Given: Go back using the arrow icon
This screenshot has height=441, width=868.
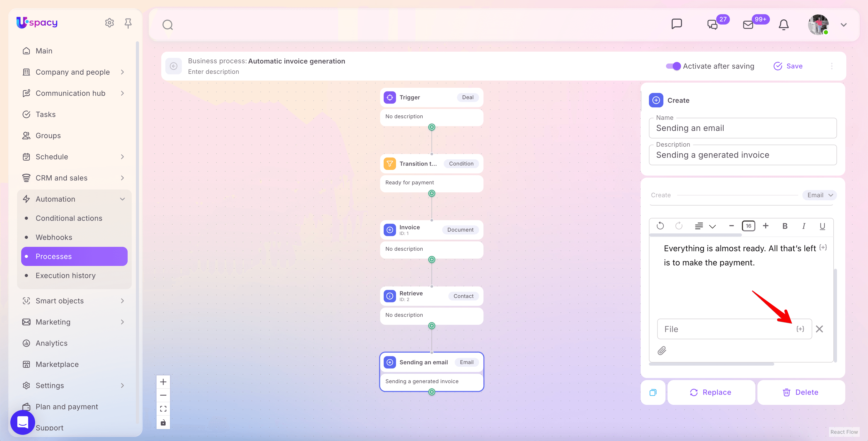Looking at the screenshot, I should 174,66.
